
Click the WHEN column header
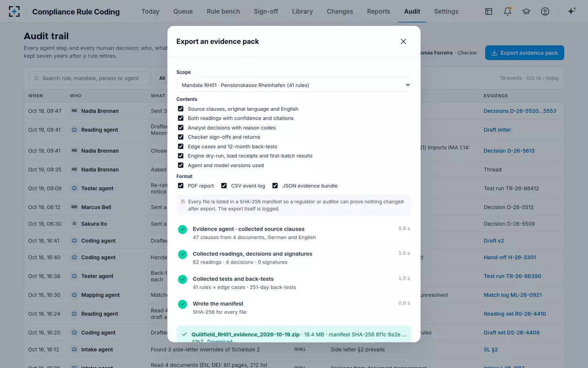[x=36, y=96]
